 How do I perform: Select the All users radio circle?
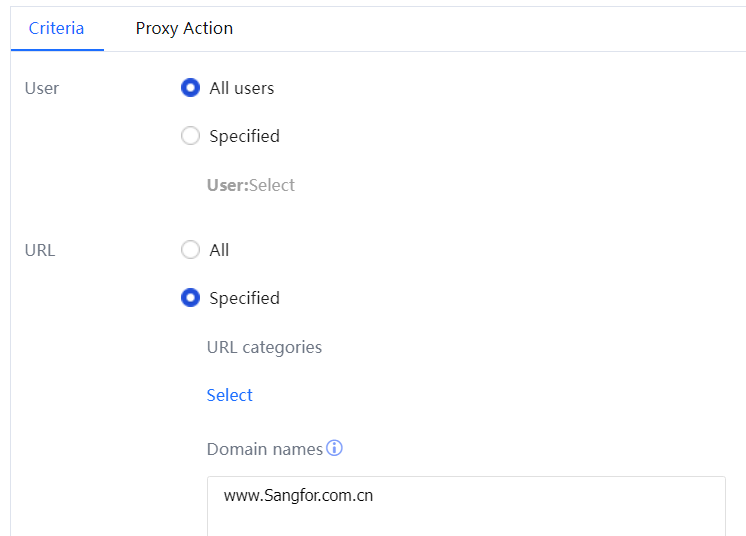(x=190, y=88)
